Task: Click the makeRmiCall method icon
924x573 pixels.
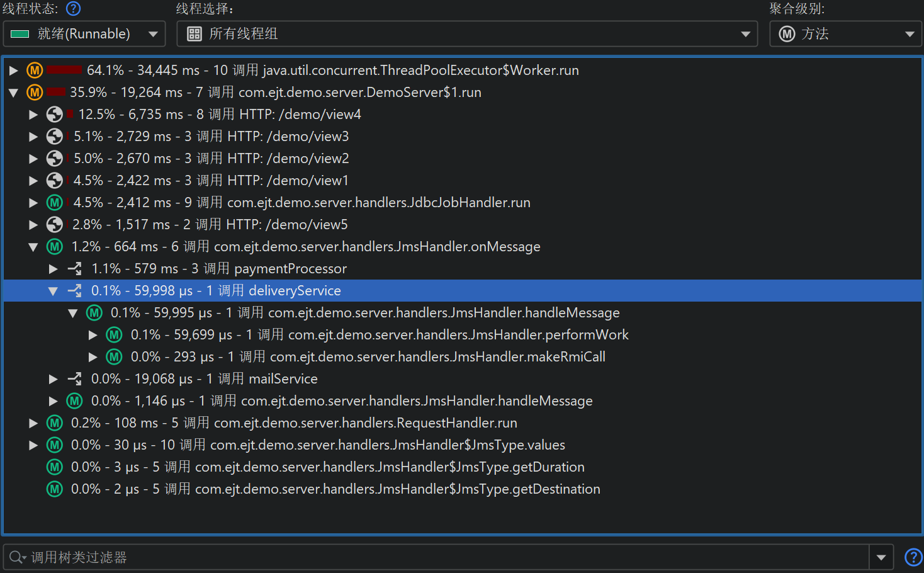Action: pos(114,357)
